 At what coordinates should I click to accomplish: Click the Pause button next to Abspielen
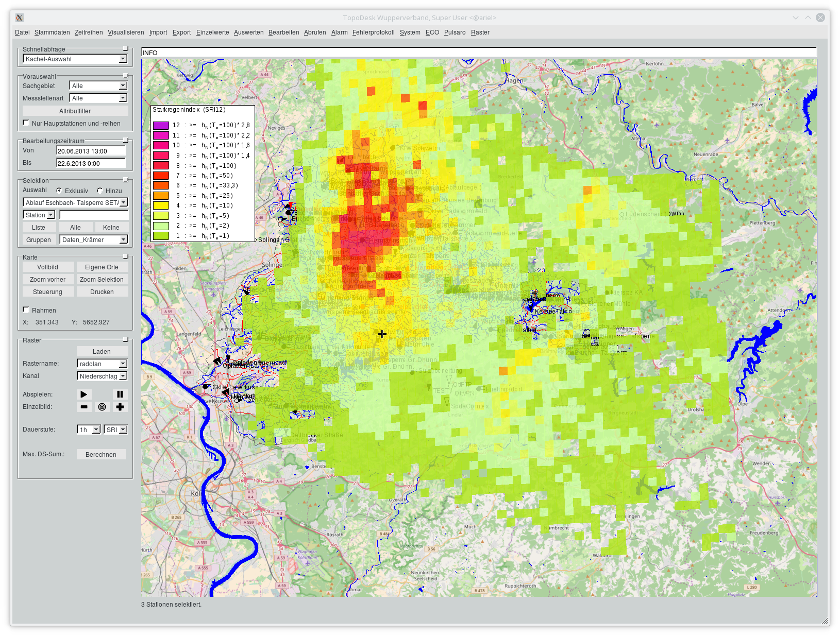pos(120,394)
